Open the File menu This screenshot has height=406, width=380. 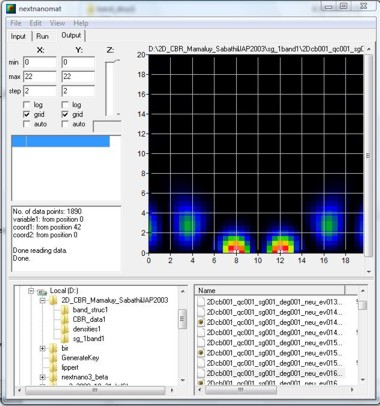coord(16,23)
